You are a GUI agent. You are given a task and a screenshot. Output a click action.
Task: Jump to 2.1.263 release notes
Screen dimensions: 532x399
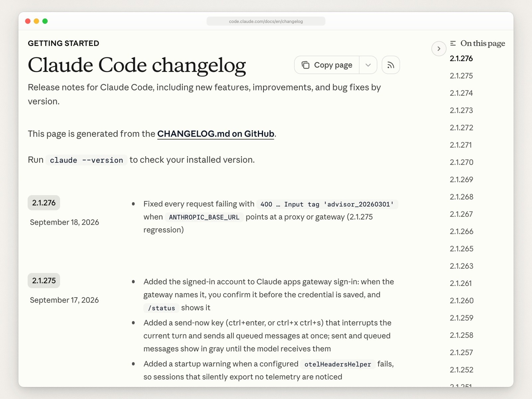point(462,266)
